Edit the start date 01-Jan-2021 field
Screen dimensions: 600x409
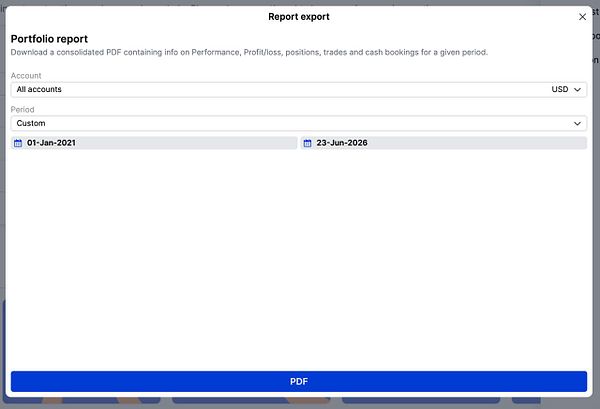[154, 143]
